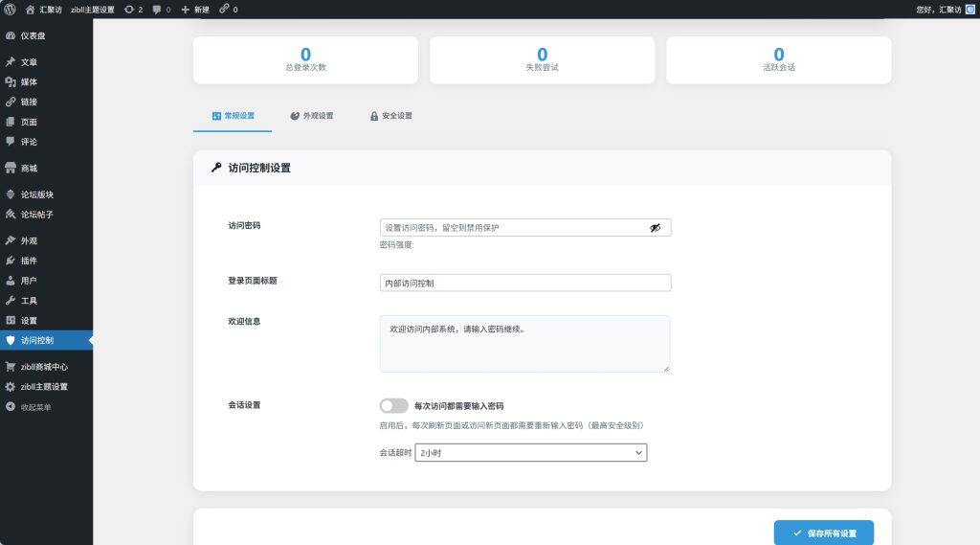Click the updates icon showing 2
The width and height of the screenshot is (980, 545).
tap(133, 10)
